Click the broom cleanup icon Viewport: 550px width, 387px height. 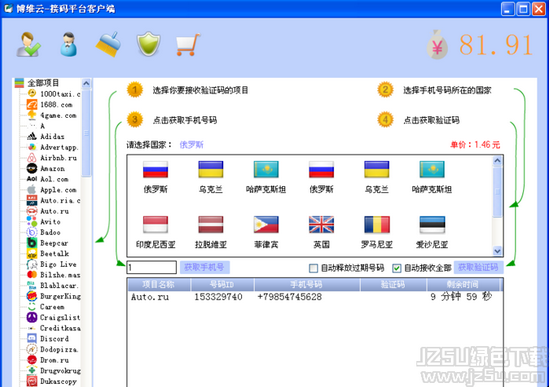[x=108, y=44]
